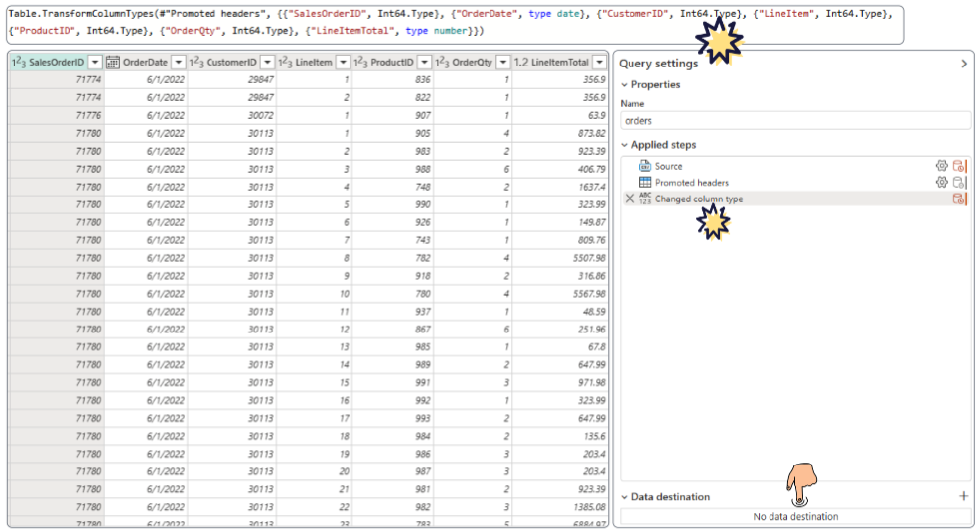Viewport: 980px width, 531px height.
Task: Click the LineItemTotal decimal type icon
Action: click(x=520, y=62)
